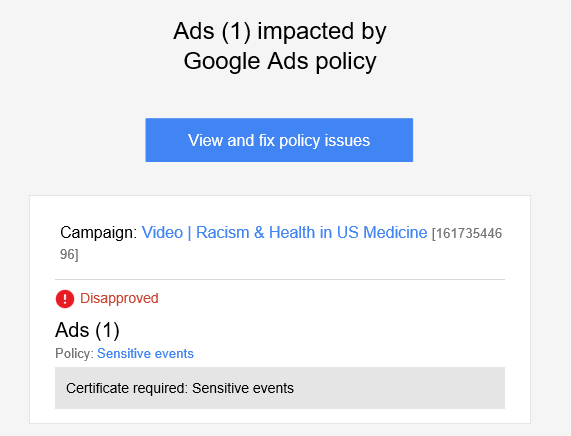Click 'US Medicine' in the campaign link
This screenshot has width=571, height=436.
pyautogui.click(x=382, y=232)
